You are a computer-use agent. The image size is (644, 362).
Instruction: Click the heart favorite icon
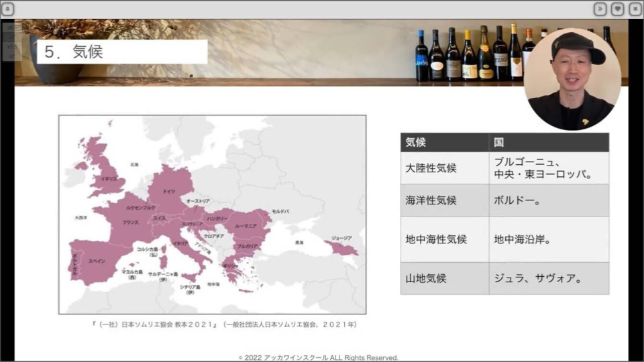618,9
